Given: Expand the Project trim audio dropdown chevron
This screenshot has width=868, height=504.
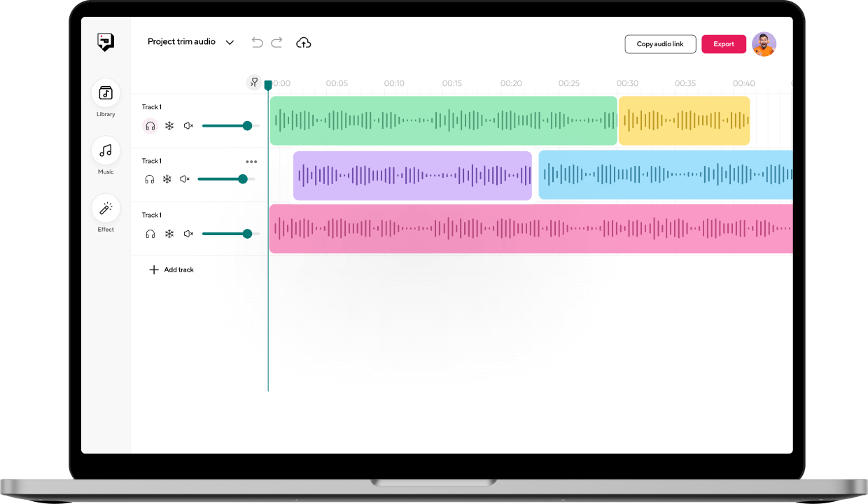Looking at the screenshot, I should pos(230,43).
